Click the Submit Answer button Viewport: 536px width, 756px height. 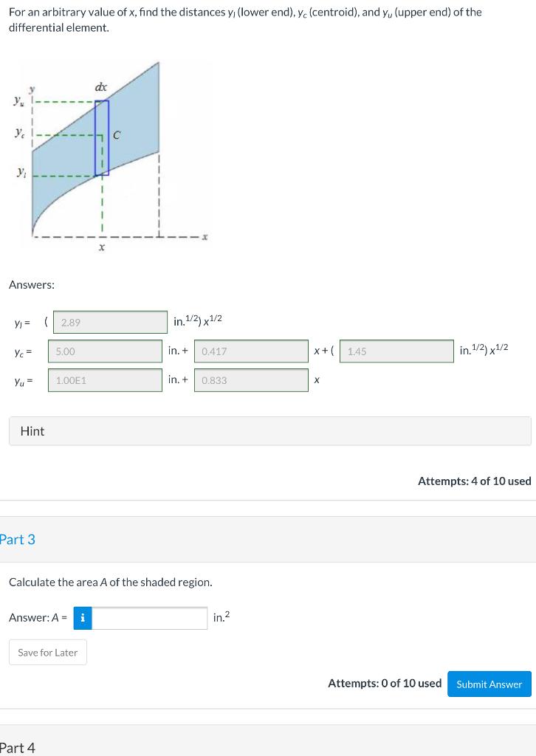489,684
